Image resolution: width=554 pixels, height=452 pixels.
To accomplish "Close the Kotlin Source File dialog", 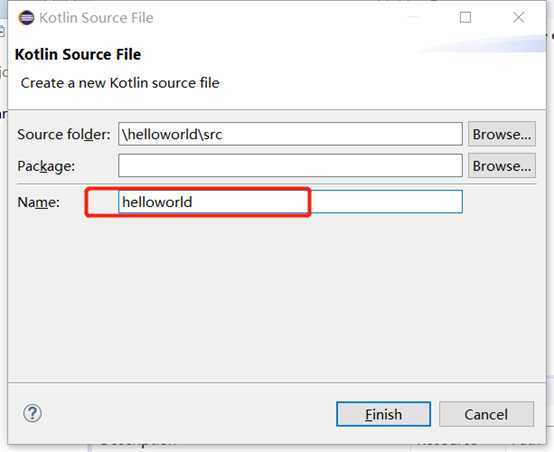I will [x=518, y=17].
